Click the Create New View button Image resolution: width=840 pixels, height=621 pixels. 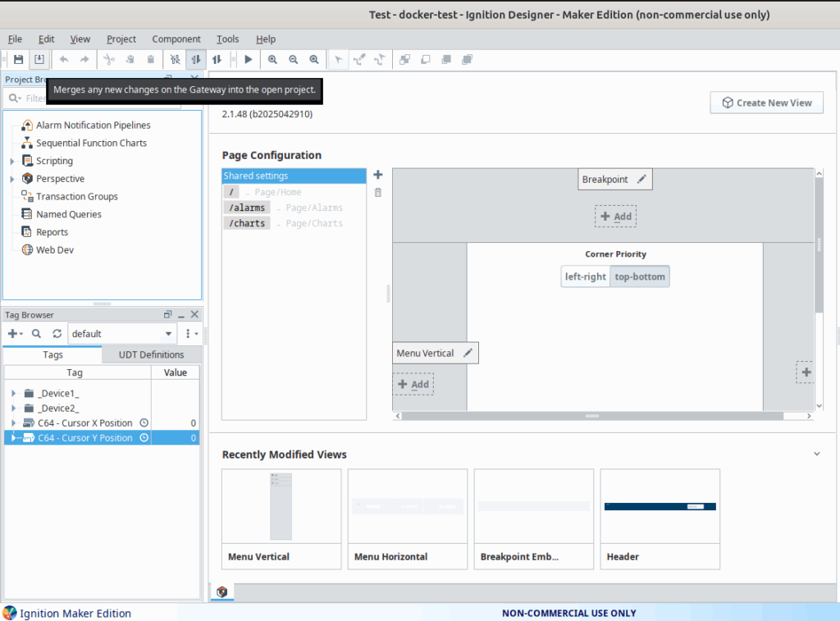tap(766, 103)
